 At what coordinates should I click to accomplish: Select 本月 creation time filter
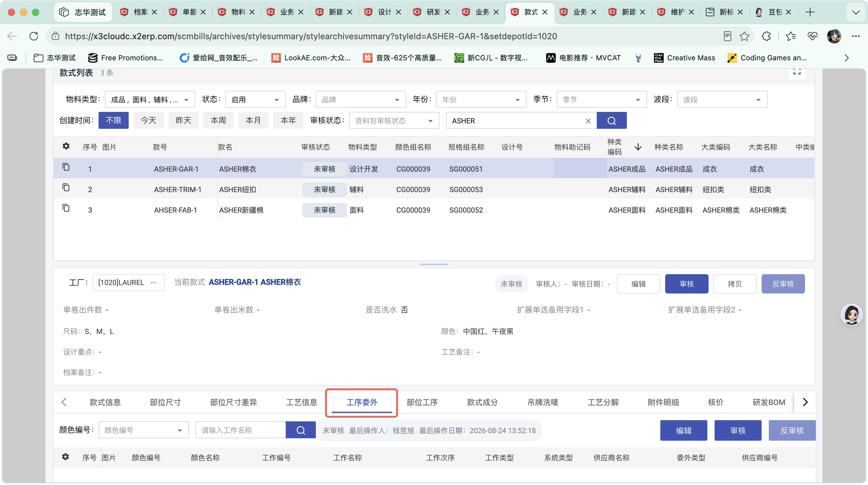tap(253, 120)
